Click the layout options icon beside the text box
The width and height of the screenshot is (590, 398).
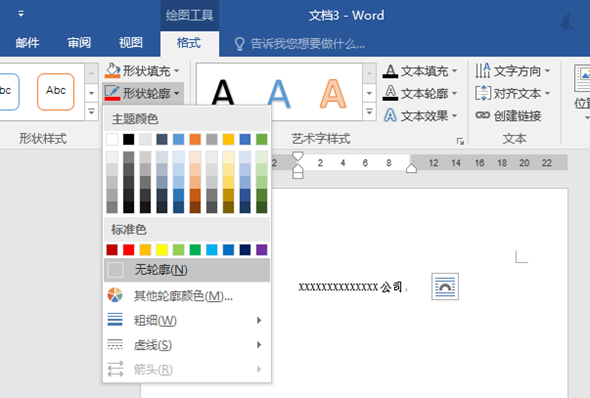click(445, 287)
